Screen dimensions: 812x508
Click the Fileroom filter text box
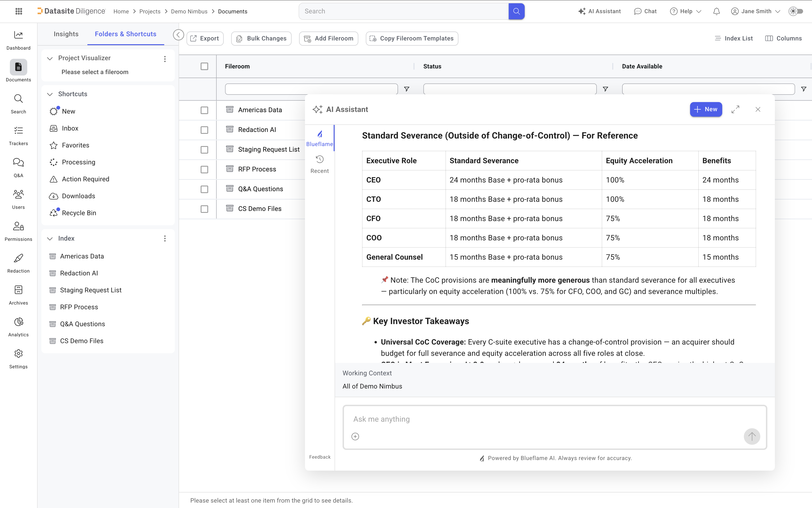click(x=311, y=89)
